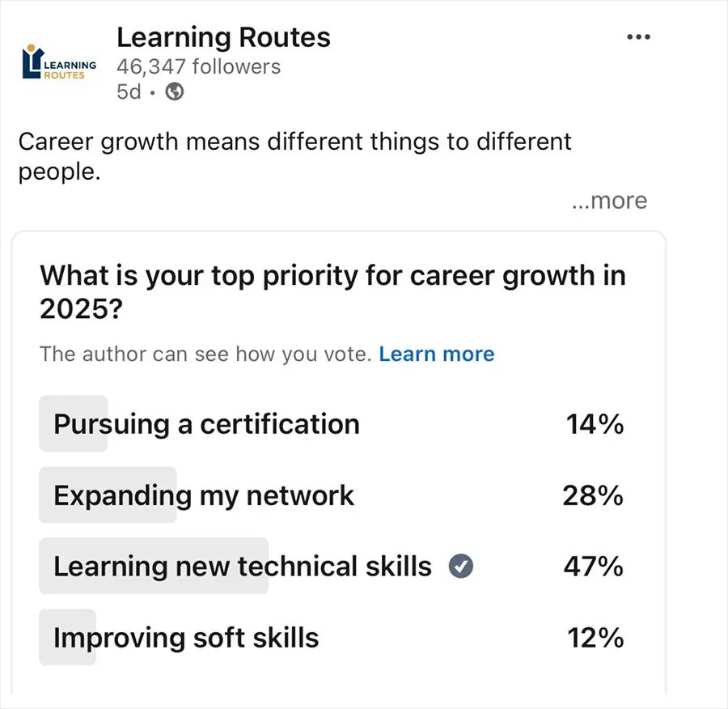
Task: Click the "Learning Routes" page name
Action: coord(224,37)
